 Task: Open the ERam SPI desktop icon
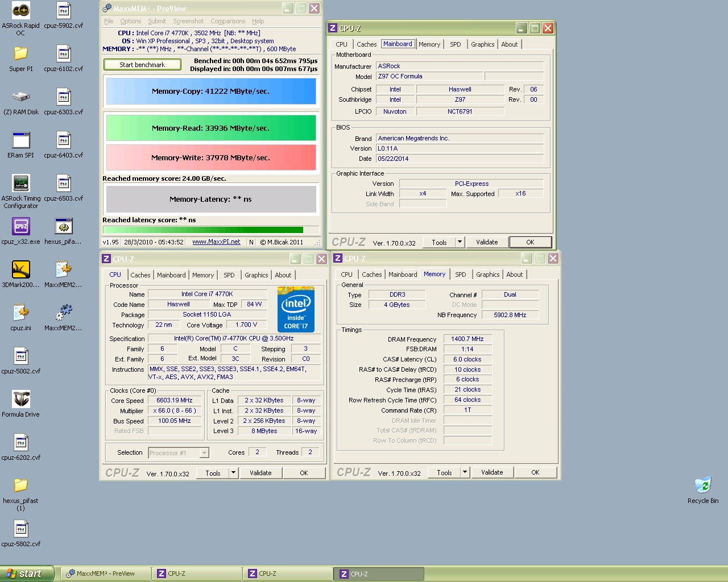pyautogui.click(x=21, y=140)
